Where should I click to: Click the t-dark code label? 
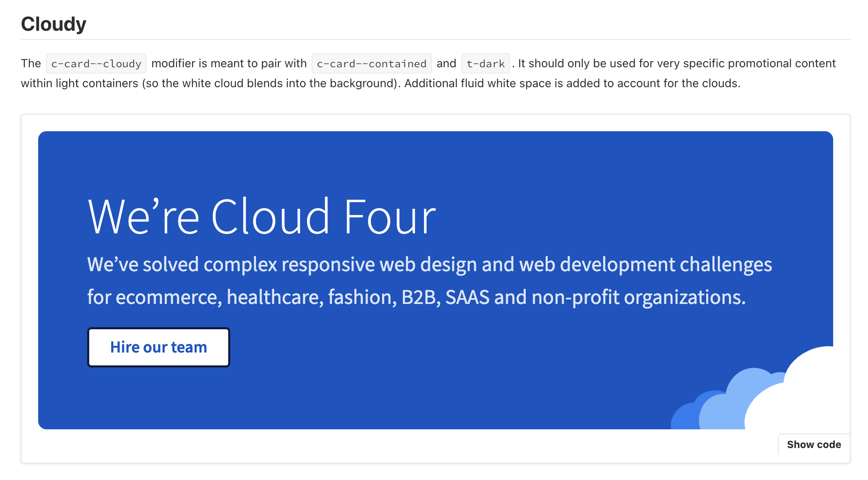[485, 64]
